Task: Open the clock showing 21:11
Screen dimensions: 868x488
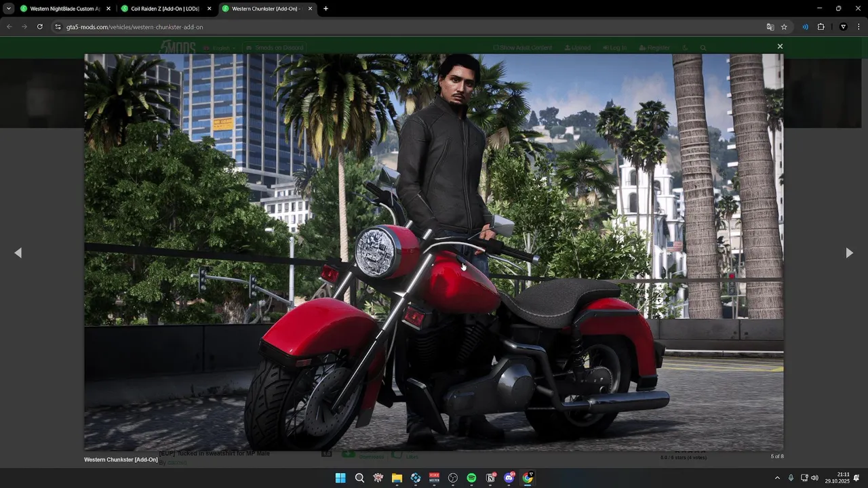Action: 837,478
